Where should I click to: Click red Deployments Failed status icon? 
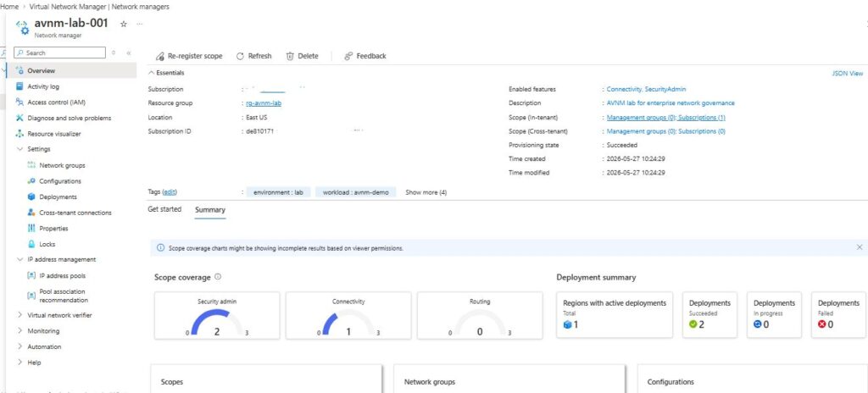click(x=822, y=324)
